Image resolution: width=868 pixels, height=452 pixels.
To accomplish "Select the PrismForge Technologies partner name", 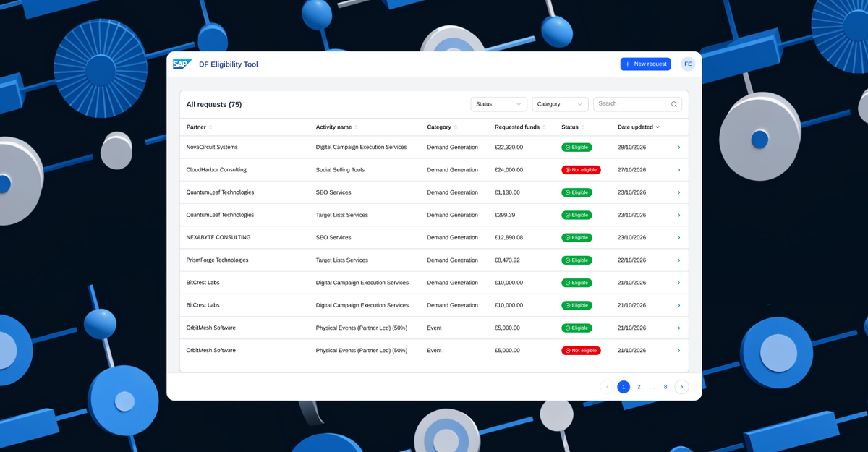I will click(217, 260).
